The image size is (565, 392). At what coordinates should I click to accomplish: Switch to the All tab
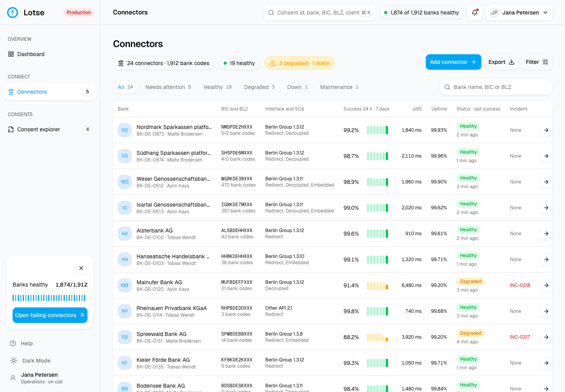pos(126,87)
